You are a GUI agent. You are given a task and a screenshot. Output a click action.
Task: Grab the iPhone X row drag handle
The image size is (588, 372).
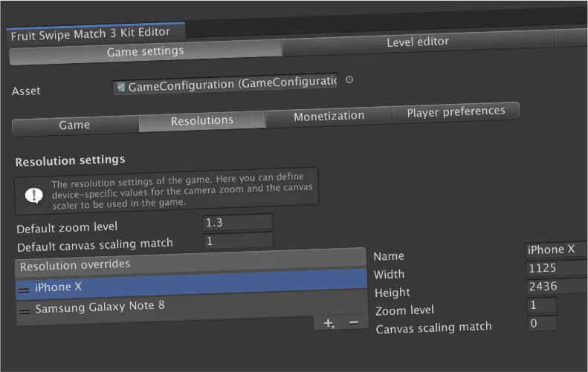(24, 290)
